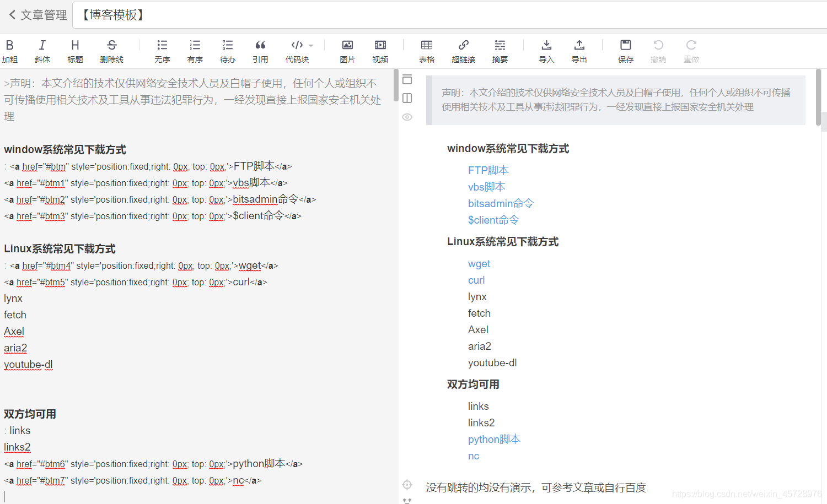
Task: Open the bitsadmin命令 link in preview
Action: click(x=501, y=203)
